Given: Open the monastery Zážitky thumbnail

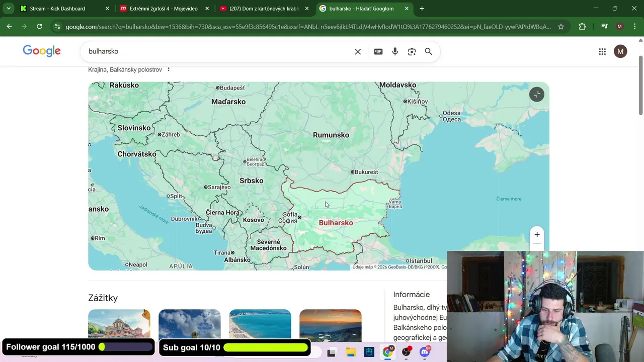Looking at the screenshot, I should tap(119, 325).
